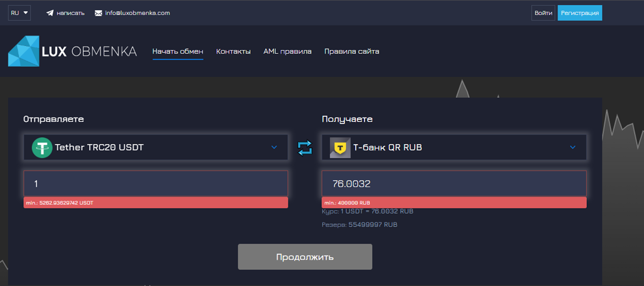Click the Резерв 55499997 RUB text
Screen dimensions: 644x286
point(359,225)
